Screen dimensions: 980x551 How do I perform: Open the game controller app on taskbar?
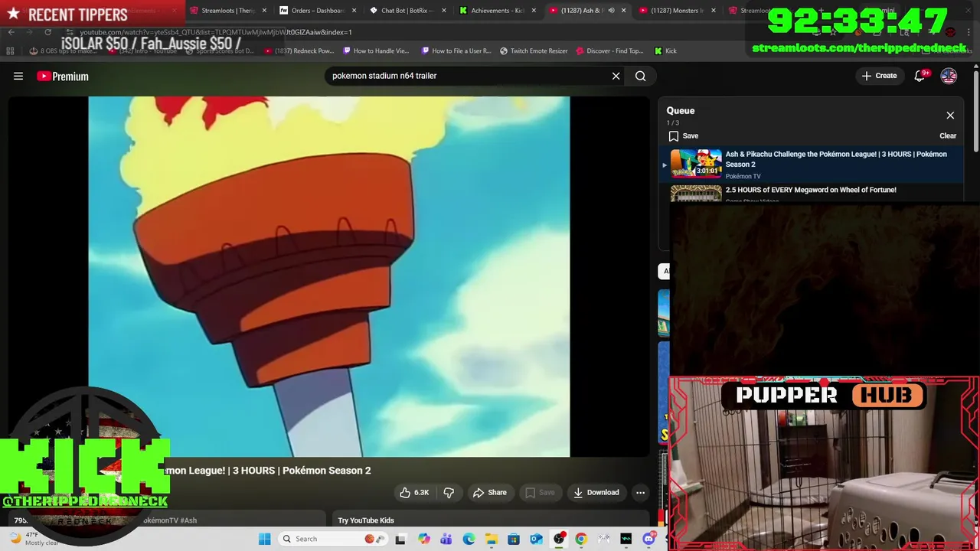603,540
